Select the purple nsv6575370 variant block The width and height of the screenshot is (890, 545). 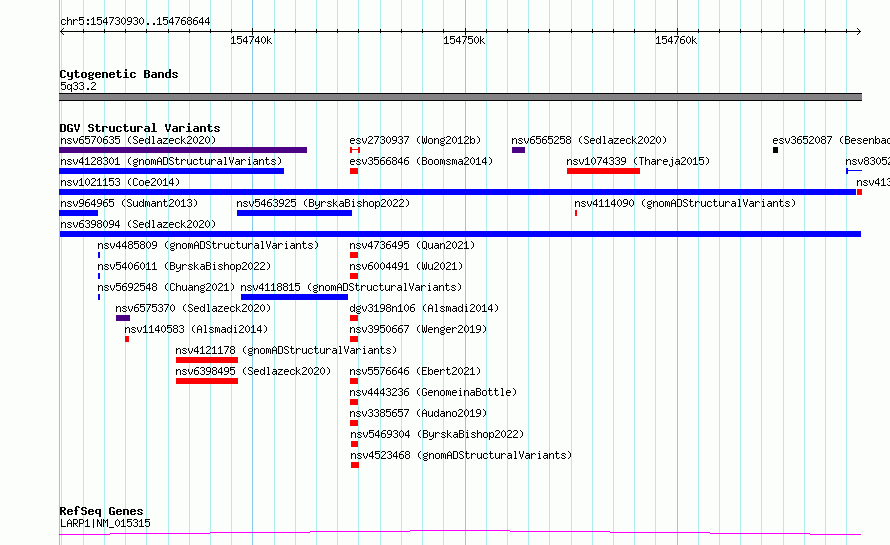click(x=123, y=318)
